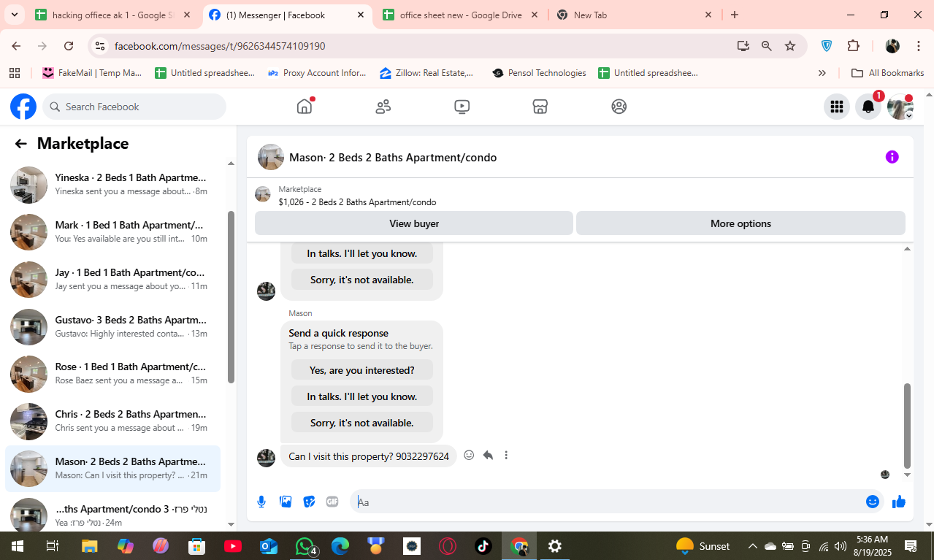Open All Bookmarks folder
The image size is (934, 560).
(888, 73)
